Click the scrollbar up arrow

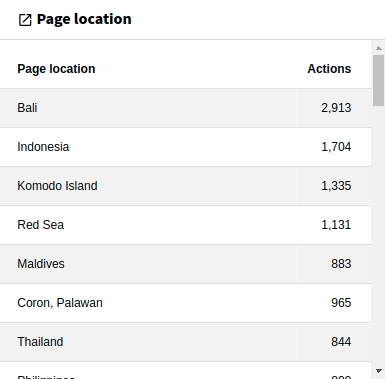tap(379, 48)
